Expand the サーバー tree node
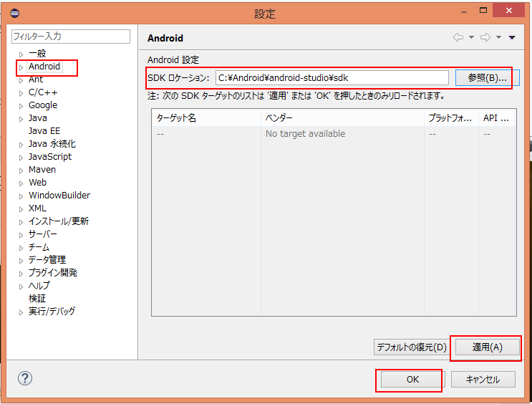The width and height of the screenshot is (532, 404). 21,235
